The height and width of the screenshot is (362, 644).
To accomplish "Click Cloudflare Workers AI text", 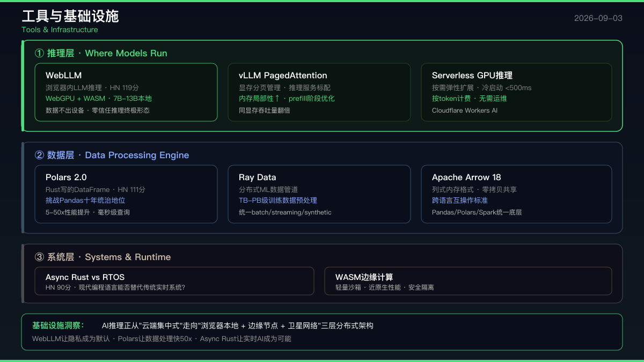I will pos(465,110).
